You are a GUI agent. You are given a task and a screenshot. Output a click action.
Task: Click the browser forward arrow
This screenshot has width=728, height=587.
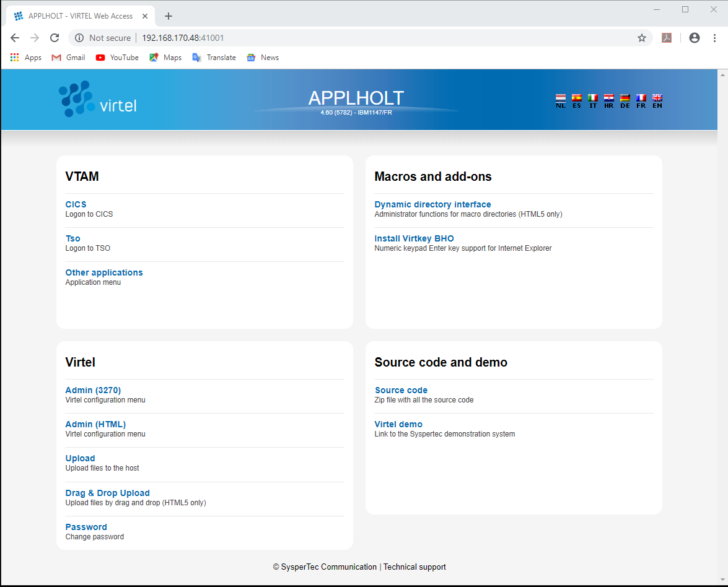point(35,38)
